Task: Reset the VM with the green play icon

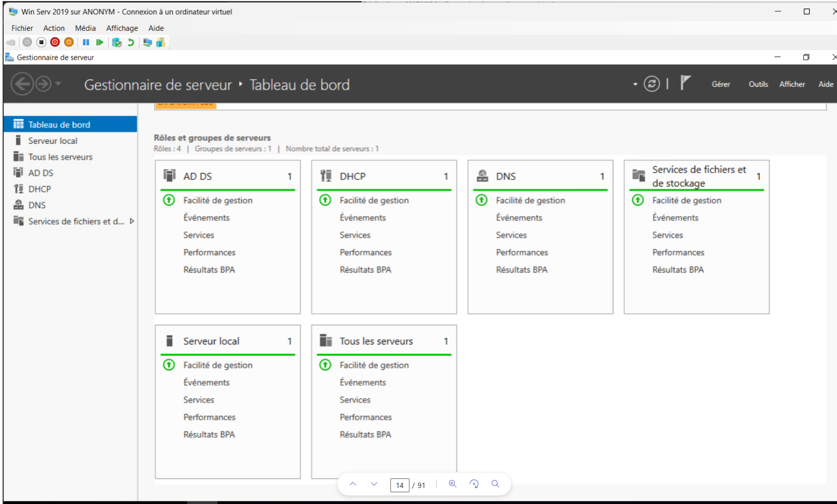Action: tap(100, 42)
